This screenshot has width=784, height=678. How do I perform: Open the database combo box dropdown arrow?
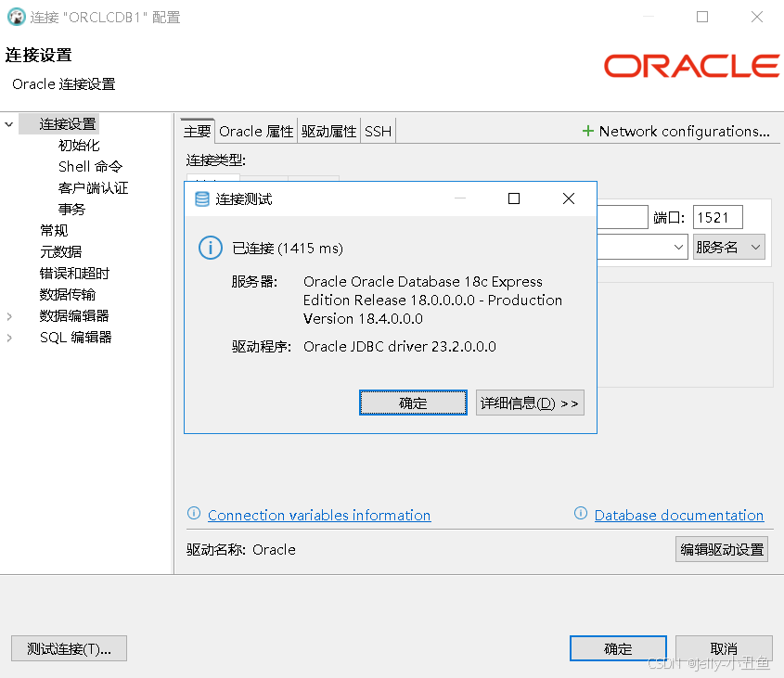pos(678,247)
